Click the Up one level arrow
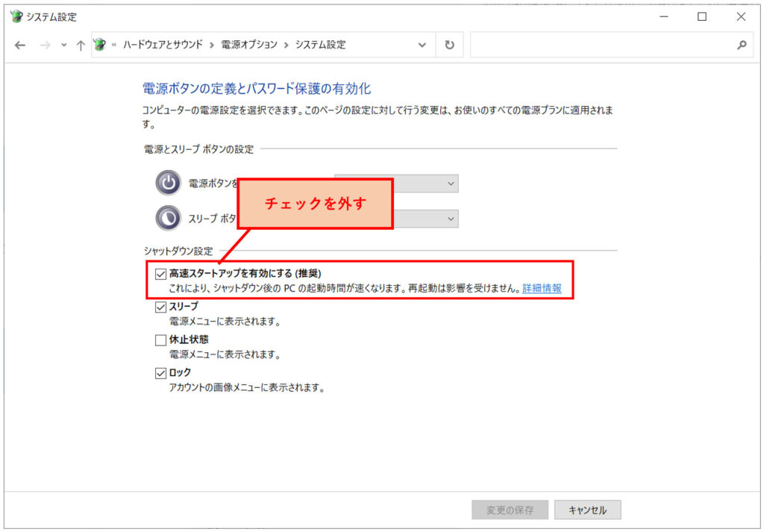The width and height of the screenshot is (764, 532). [x=81, y=46]
